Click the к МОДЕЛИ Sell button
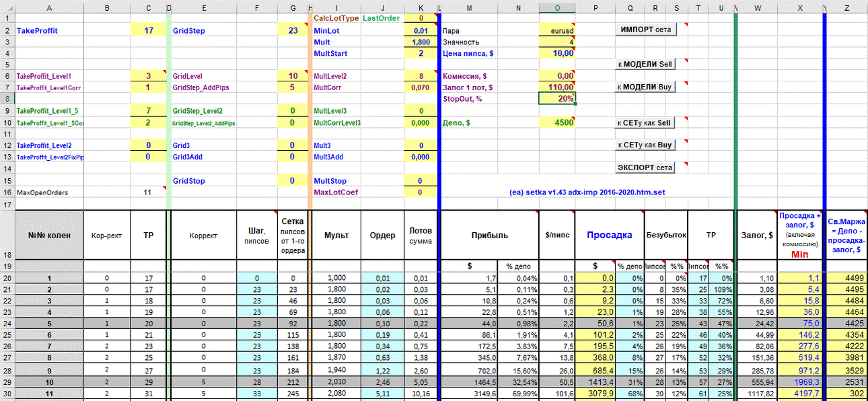 point(645,65)
